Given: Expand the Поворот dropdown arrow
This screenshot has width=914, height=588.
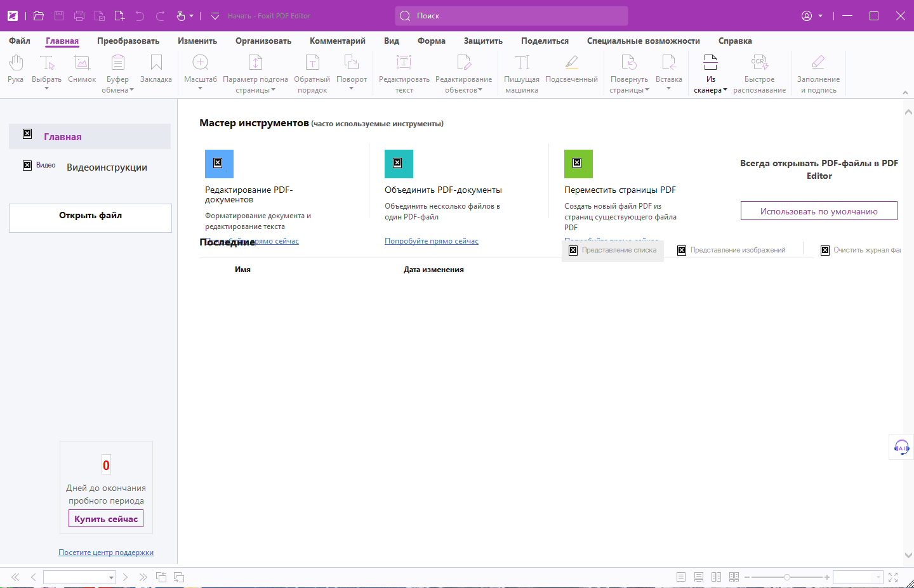Looking at the screenshot, I should 351,89.
